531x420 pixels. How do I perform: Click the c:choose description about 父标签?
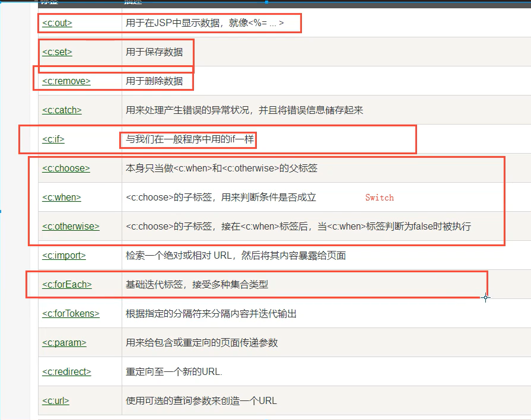221,168
